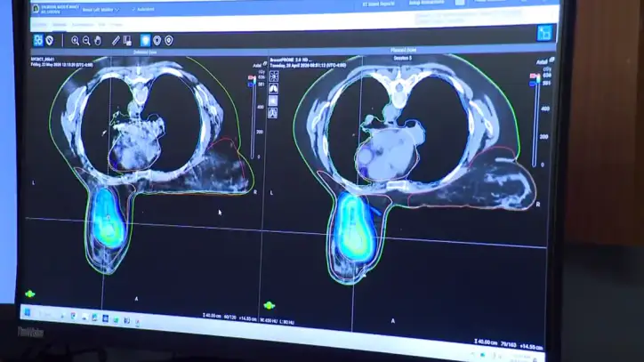Click the dose cloud in Delivered Dose image
The image size is (644, 362).
click(107, 218)
